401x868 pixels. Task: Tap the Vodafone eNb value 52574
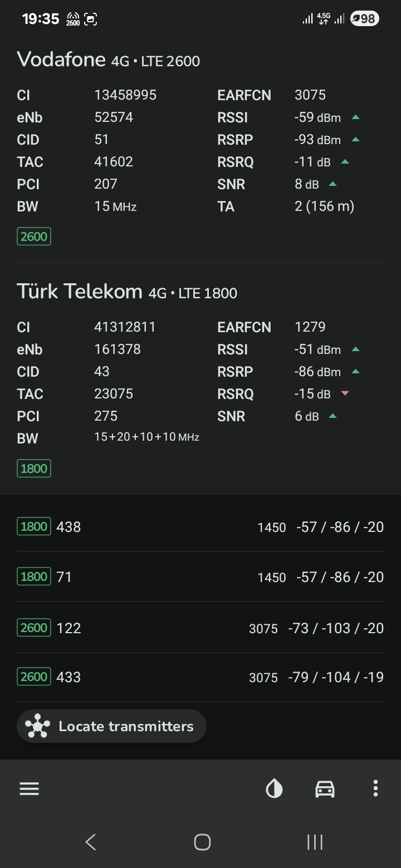click(x=114, y=117)
